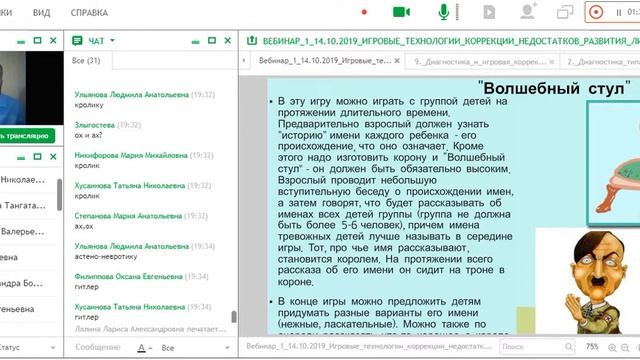Toggle the green camera video icon
Screen dimensions: 640x360
pyautogui.click(x=401, y=12)
